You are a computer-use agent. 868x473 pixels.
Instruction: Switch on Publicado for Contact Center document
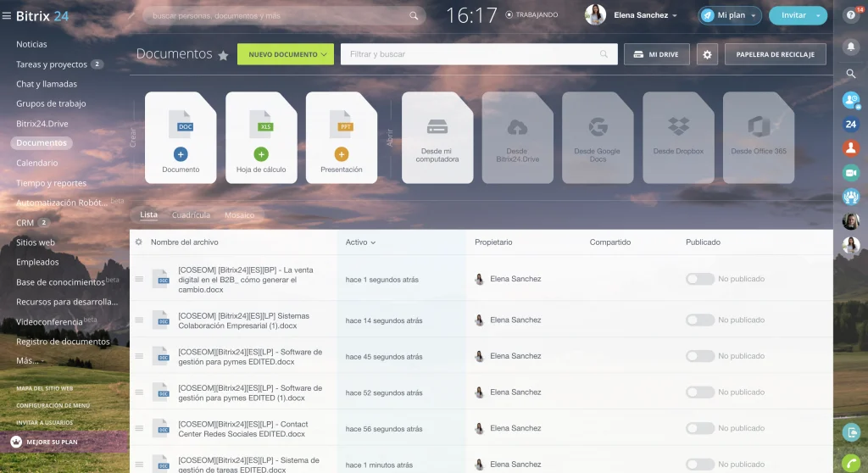pos(699,428)
